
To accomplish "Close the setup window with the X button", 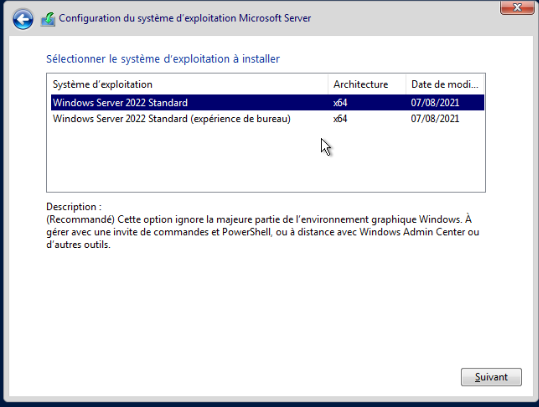I will coord(517,7).
